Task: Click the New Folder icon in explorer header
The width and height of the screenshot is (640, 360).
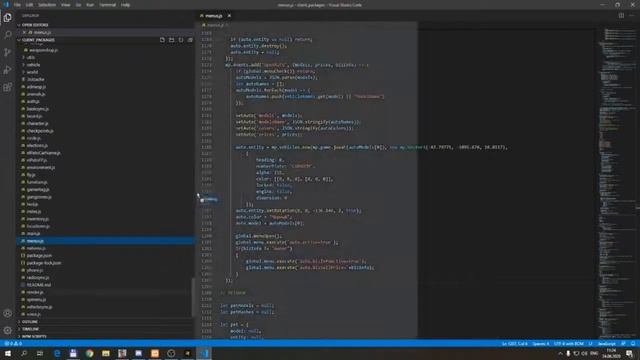Action: (171, 40)
